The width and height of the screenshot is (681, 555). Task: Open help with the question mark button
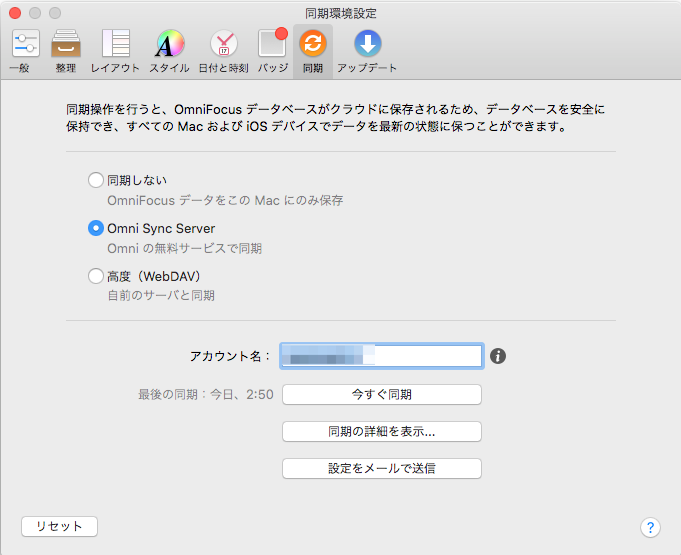click(x=650, y=527)
